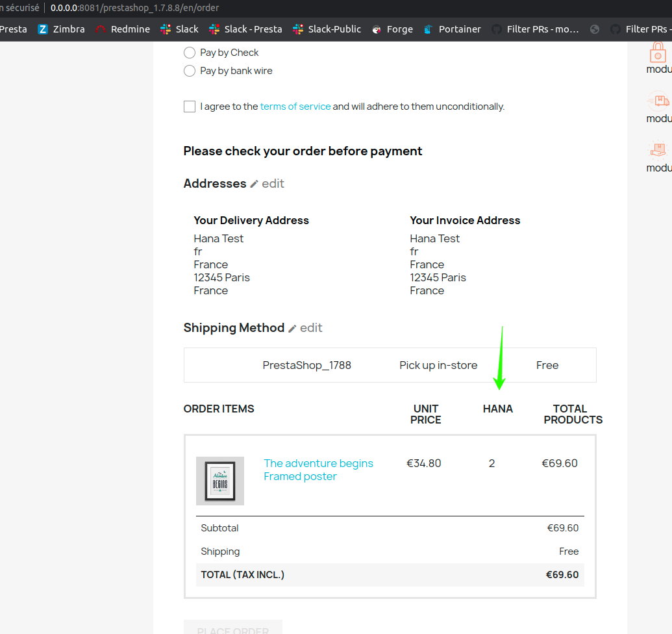The width and height of the screenshot is (672, 634).
Task: Open the secure payment padlock module icon
Action: pos(658,52)
